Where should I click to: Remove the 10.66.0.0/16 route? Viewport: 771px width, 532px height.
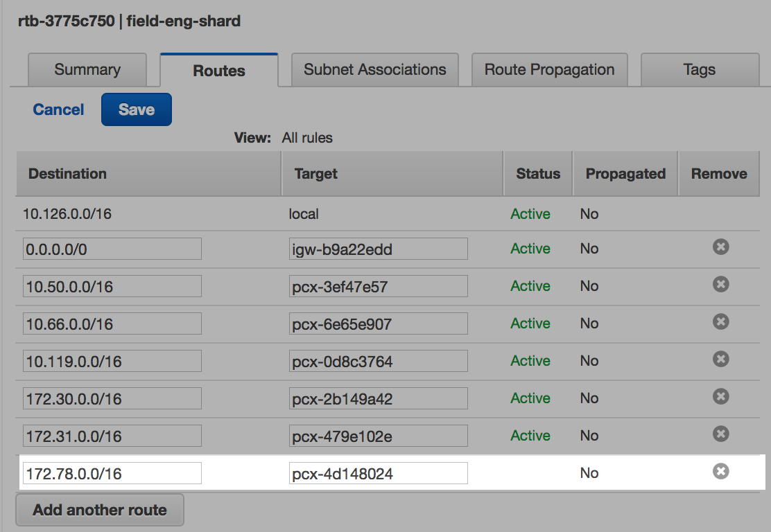click(720, 321)
